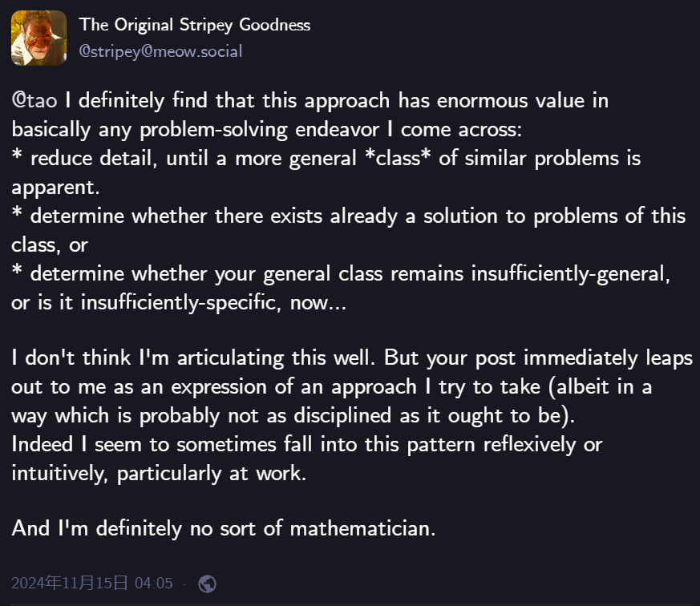
Task: Open the 2024年11月15日 04:05 timestamp permalink
Action: click(x=92, y=583)
